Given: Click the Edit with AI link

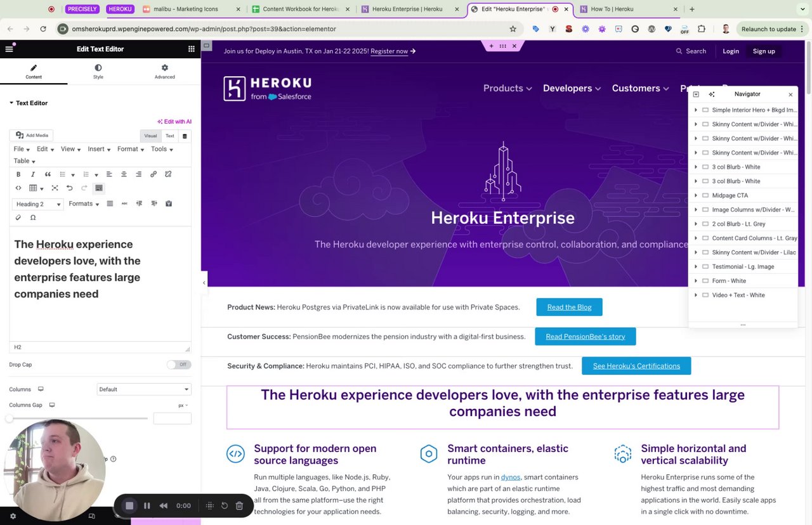Looking at the screenshot, I should pos(174,122).
